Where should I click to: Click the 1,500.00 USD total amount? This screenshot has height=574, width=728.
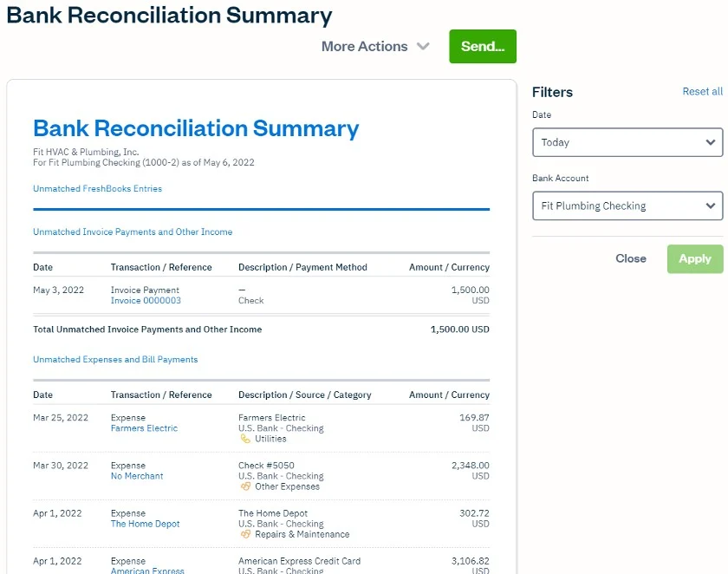tap(459, 329)
